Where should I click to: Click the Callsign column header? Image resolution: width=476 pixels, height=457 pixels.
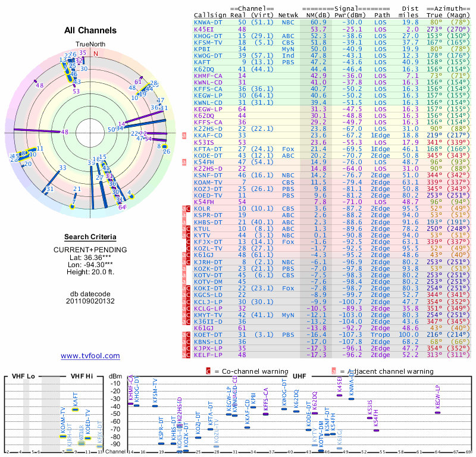click(210, 15)
